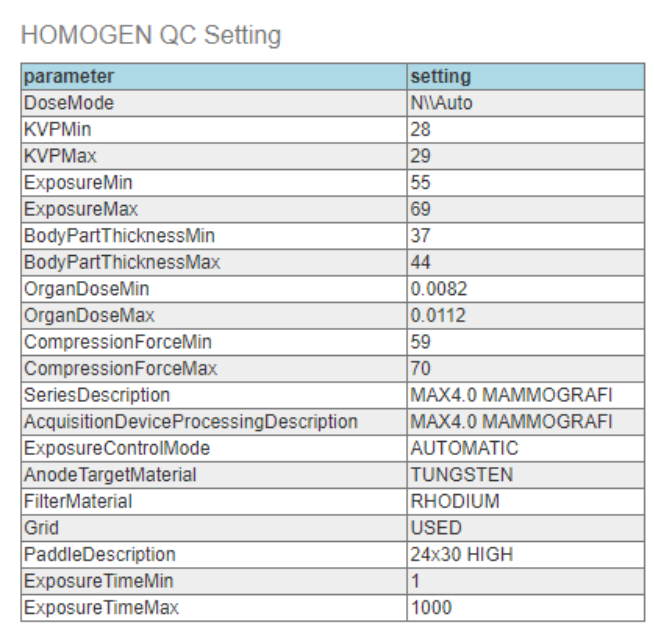Select the KVPMax value 29

[x=420, y=156]
